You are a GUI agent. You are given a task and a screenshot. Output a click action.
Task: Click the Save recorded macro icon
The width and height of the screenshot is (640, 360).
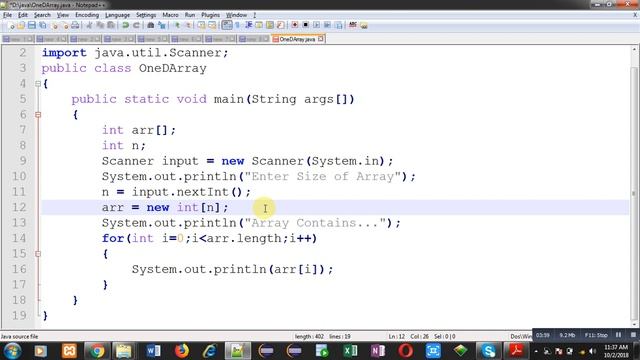coord(339,25)
